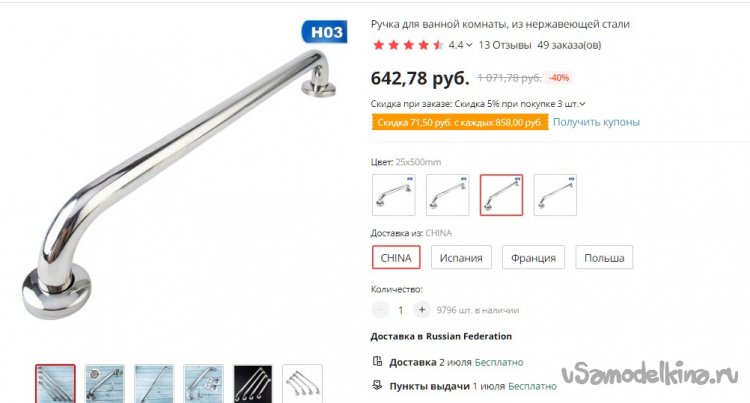Image resolution: width=750 pixels, height=403 pixels.
Task: Select the first handle size variant thumbnail
Action: point(394,195)
